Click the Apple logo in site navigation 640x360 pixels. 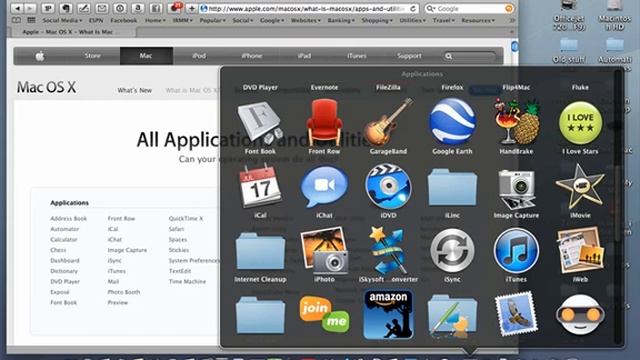[x=40, y=56]
